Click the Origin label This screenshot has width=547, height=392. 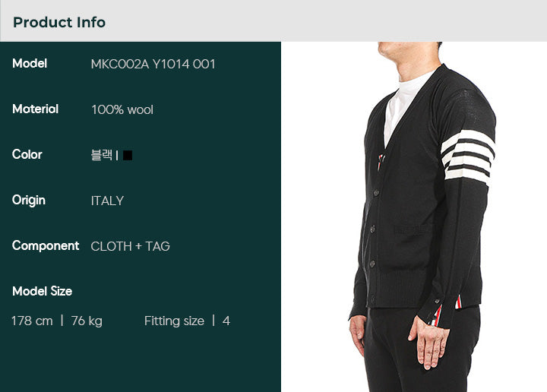point(29,201)
